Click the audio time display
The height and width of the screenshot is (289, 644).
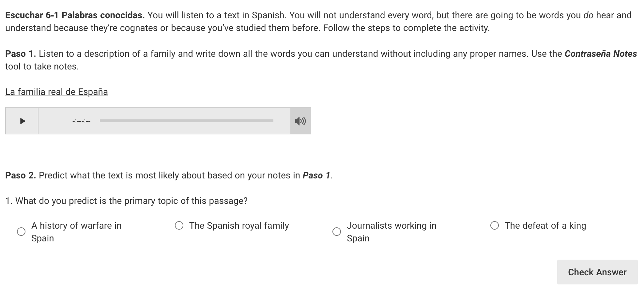coord(81,121)
